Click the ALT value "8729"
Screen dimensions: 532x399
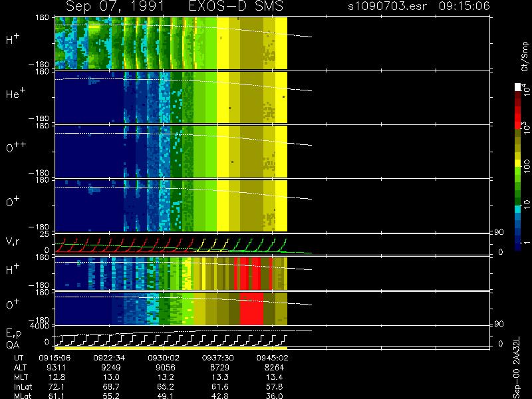pos(220,368)
